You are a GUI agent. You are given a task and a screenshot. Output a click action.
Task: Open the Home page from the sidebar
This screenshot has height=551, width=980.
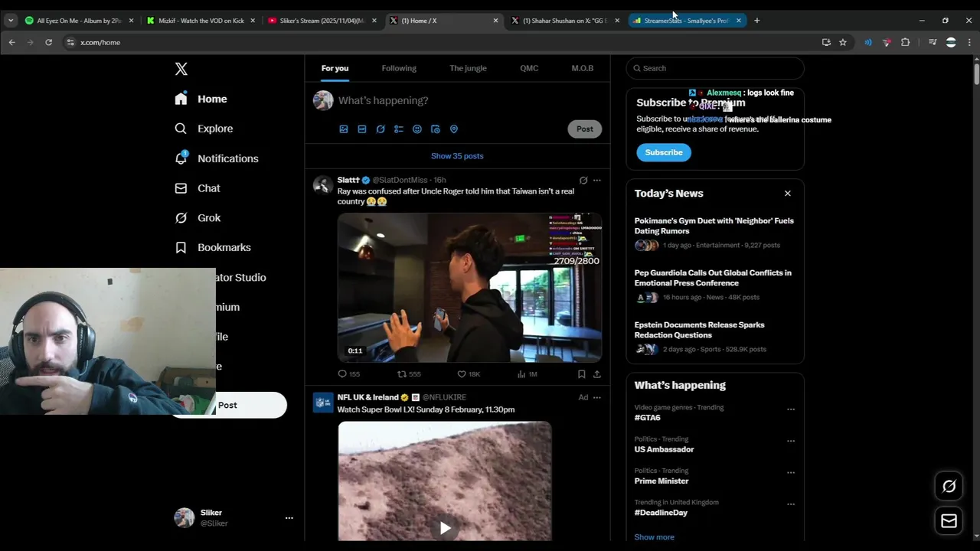201,99
